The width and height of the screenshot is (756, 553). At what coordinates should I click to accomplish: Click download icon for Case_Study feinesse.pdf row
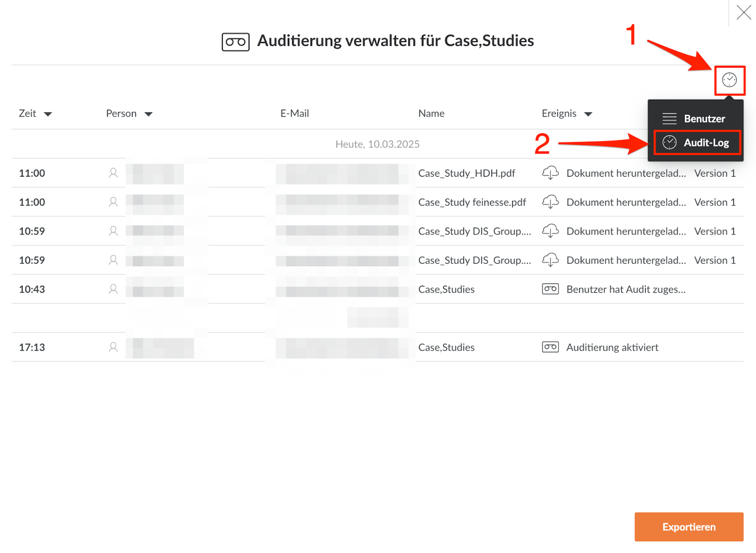point(550,202)
